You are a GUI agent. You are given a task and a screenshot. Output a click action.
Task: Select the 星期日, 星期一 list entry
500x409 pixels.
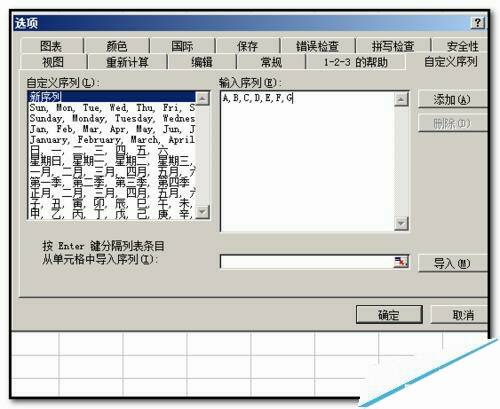(112, 161)
